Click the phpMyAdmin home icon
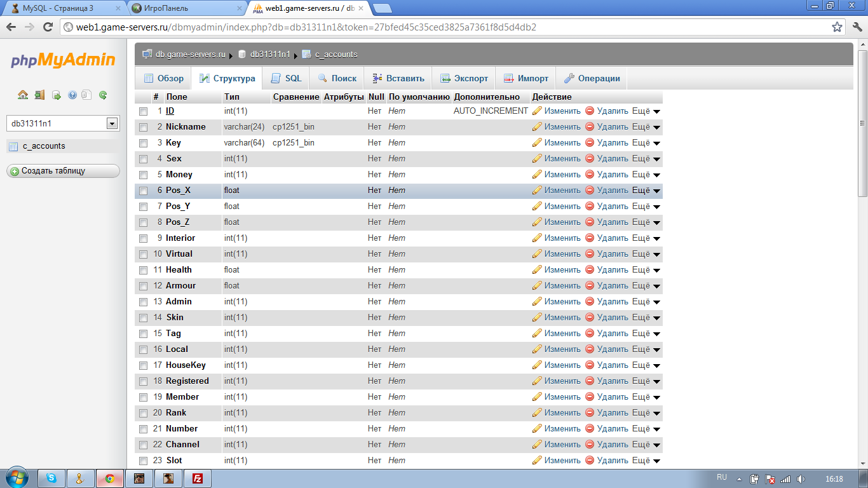 click(23, 95)
